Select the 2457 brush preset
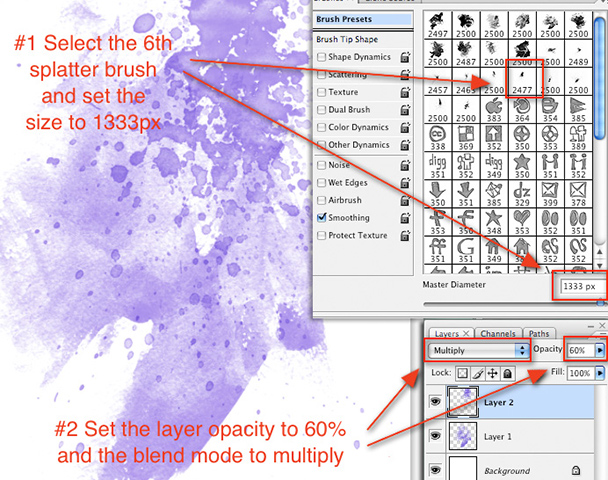Image resolution: width=608 pixels, height=480 pixels. (438, 81)
